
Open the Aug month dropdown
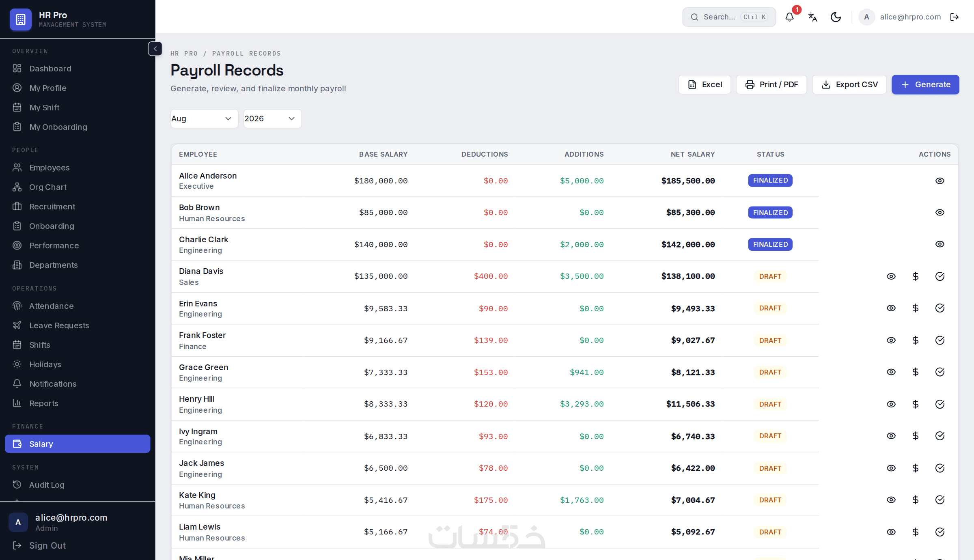(x=204, y=118)
